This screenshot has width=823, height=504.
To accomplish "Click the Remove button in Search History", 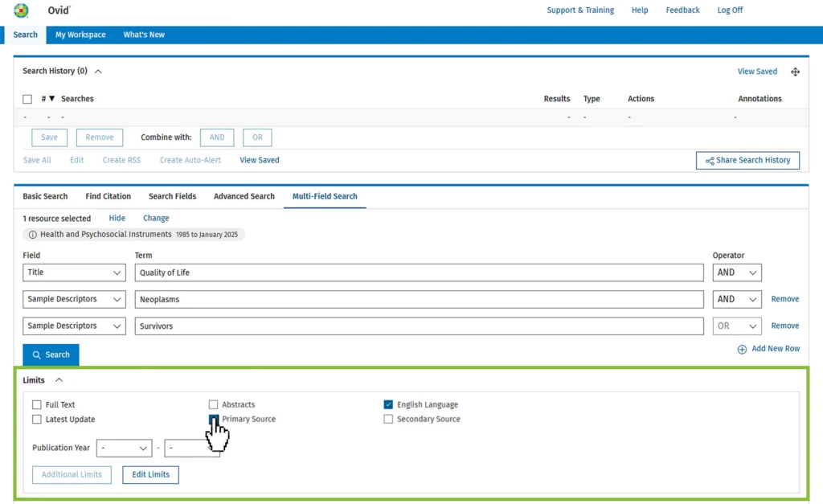I will coord(100,137).
